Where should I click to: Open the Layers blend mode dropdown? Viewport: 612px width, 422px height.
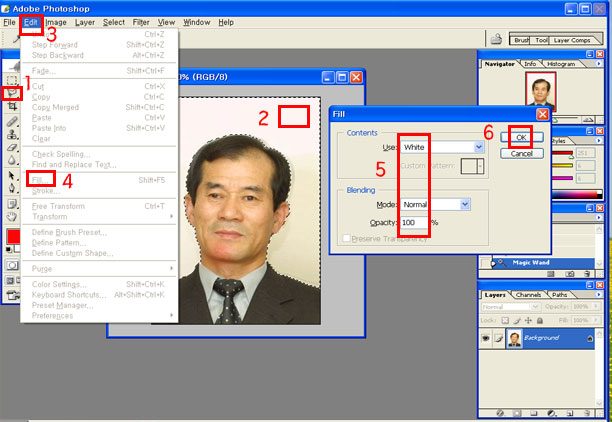click(510, 307)
